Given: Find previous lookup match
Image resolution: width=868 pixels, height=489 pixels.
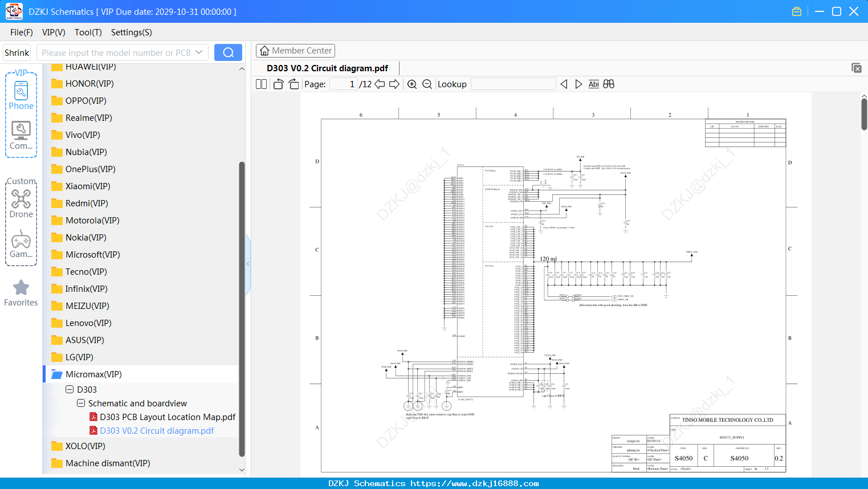Looking at the screenshot, I should [564, 84].
